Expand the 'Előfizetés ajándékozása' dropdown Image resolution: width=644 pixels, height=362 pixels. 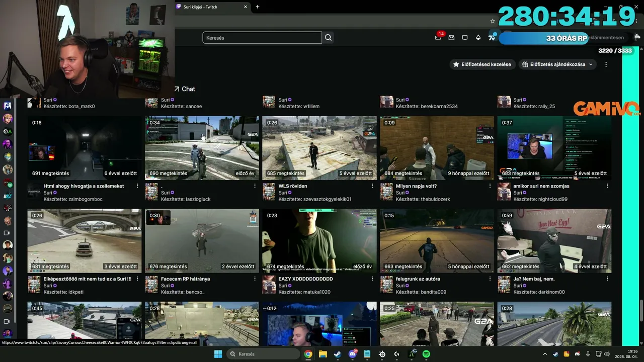[x=558, y=64]
